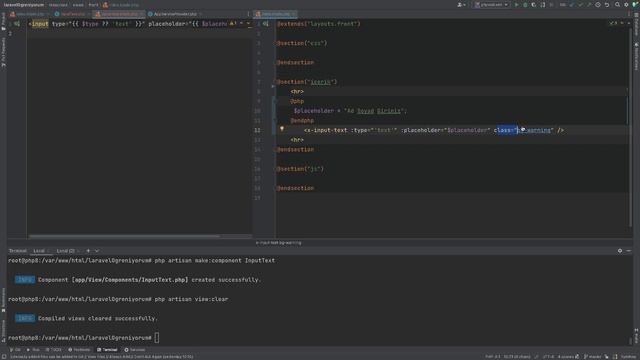Open the TODO tool window
Image resolution: width=640 pixels, height=360 pixels.
tap(53, 350)
